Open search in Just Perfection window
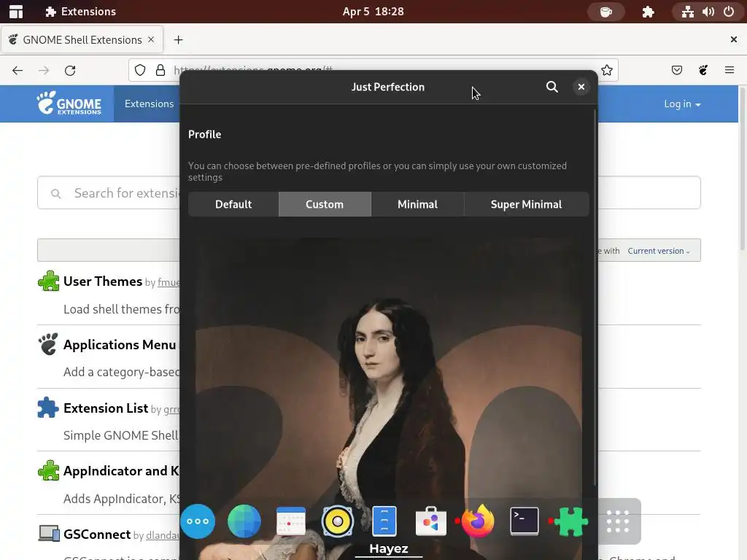This screenshot has width=747, height=560. [551, 87]
